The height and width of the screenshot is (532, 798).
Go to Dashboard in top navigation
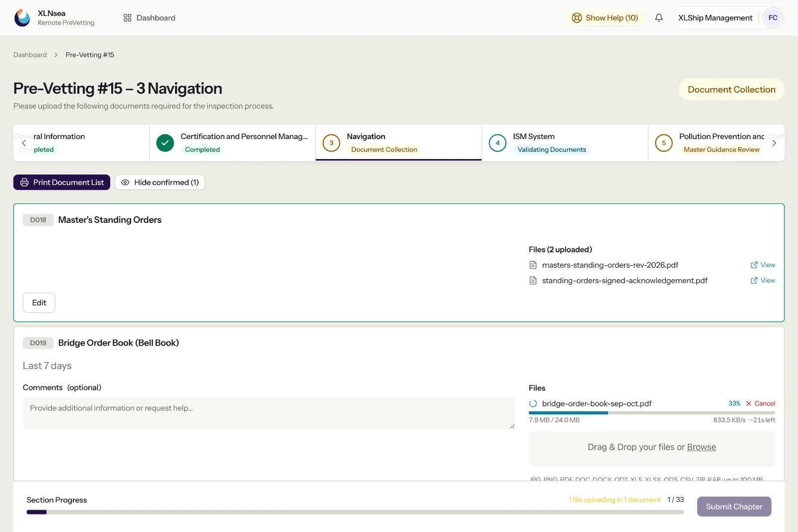pos(150,18)
